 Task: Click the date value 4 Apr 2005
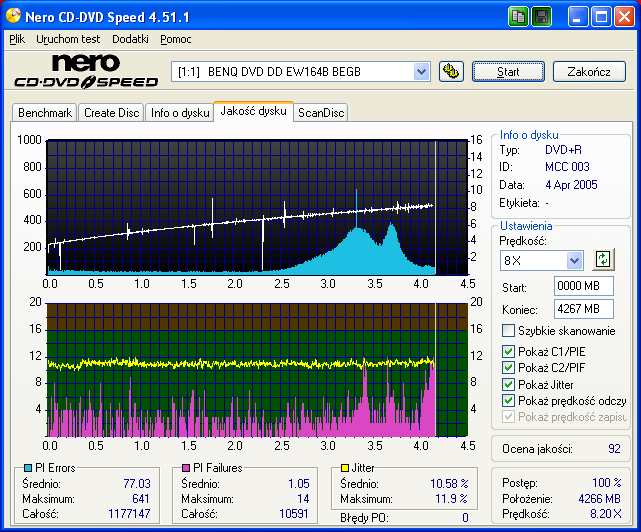pos(571,185)
